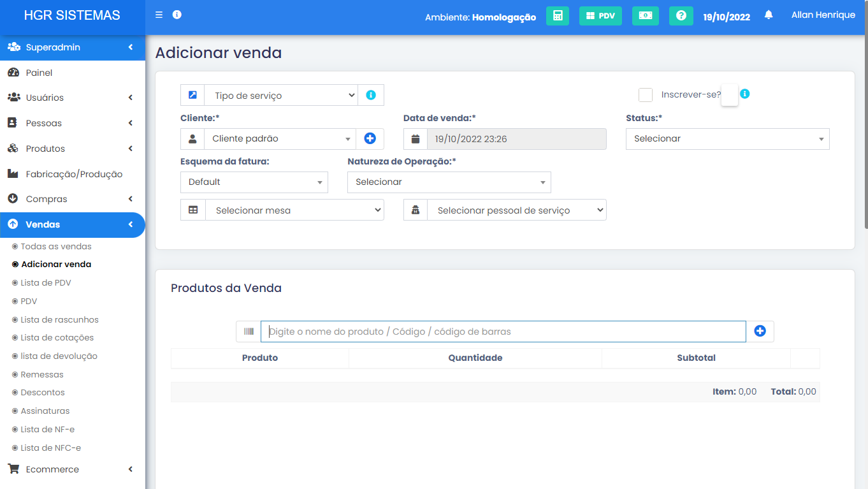Viewport: 868px width, 489px height.
Task: Go to Todas as vendas
Action: pos(56,246)
